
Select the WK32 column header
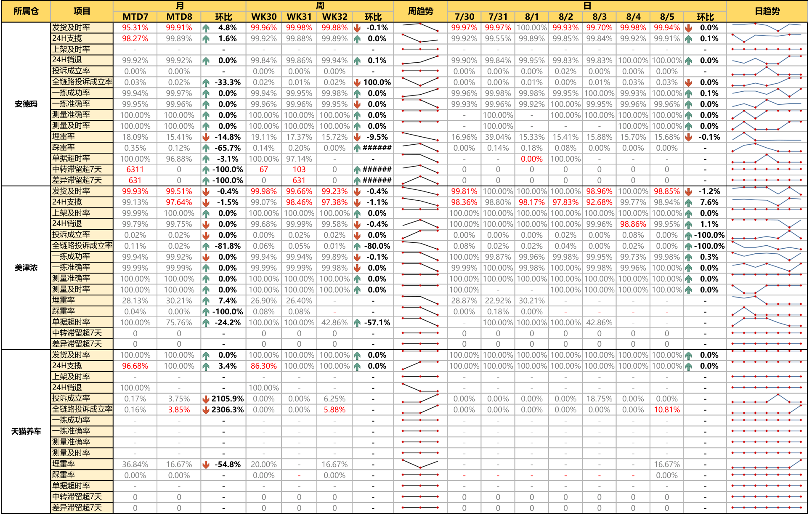pos(334,17)
